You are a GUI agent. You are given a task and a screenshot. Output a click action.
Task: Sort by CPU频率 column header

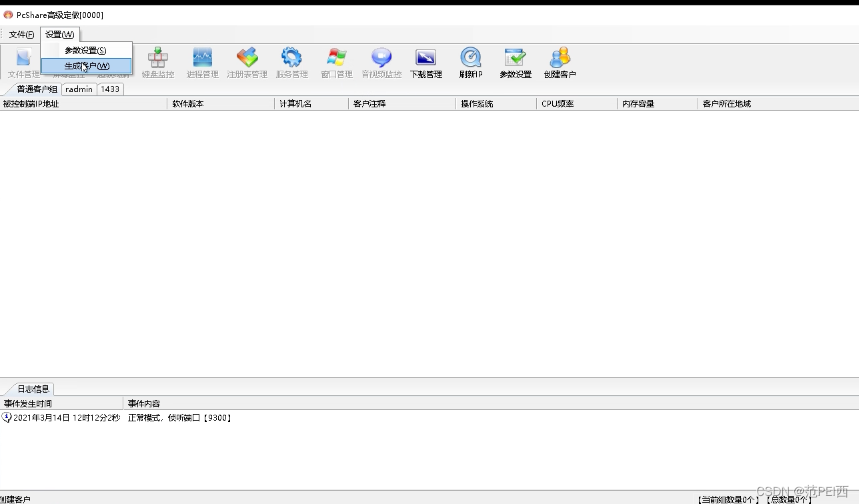(577, 104)
